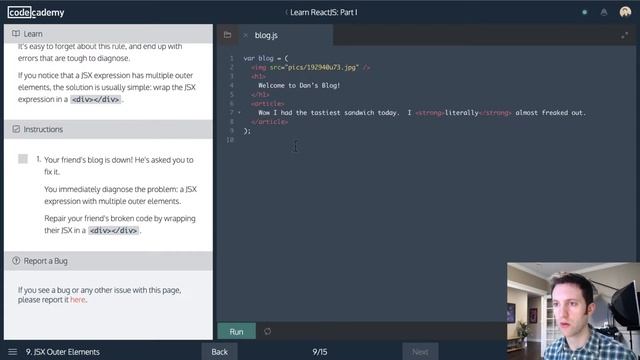Collapse the Report a Bug section header
Viewport: 640px width, 360px height.
pos(108,260)
